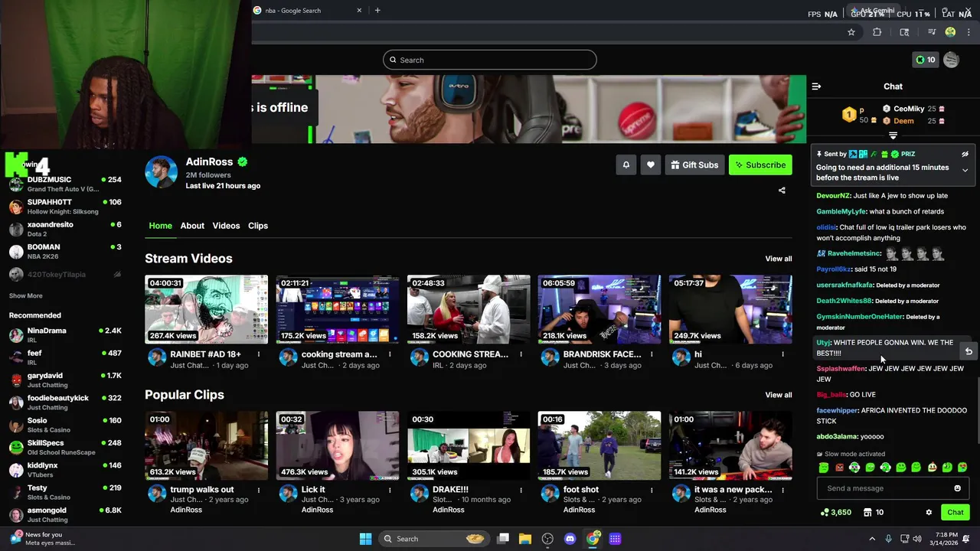Expand the gift leaderboard handle
The image size is (980, 551).
pos(893,135)
